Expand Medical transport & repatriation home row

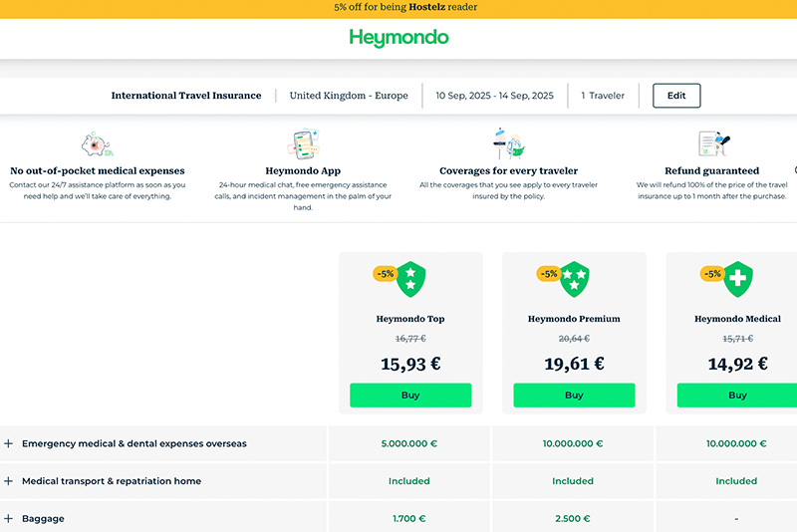pos(9,481)
